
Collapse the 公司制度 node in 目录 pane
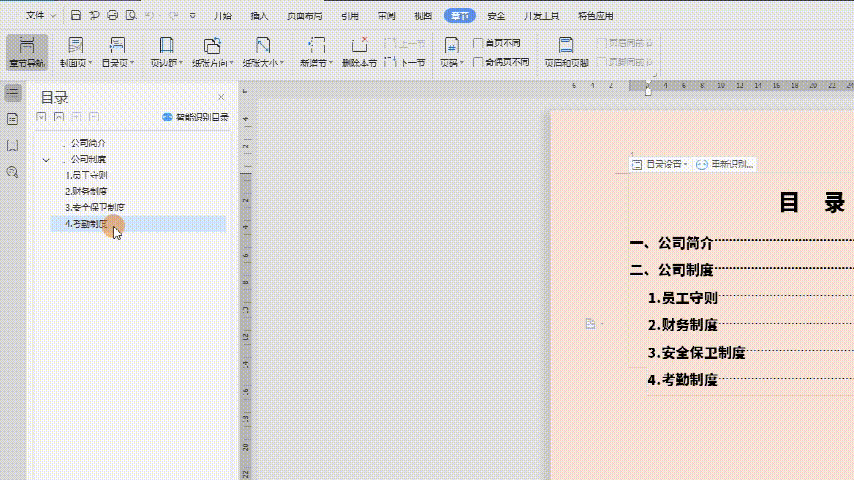(x=46, y=160)
